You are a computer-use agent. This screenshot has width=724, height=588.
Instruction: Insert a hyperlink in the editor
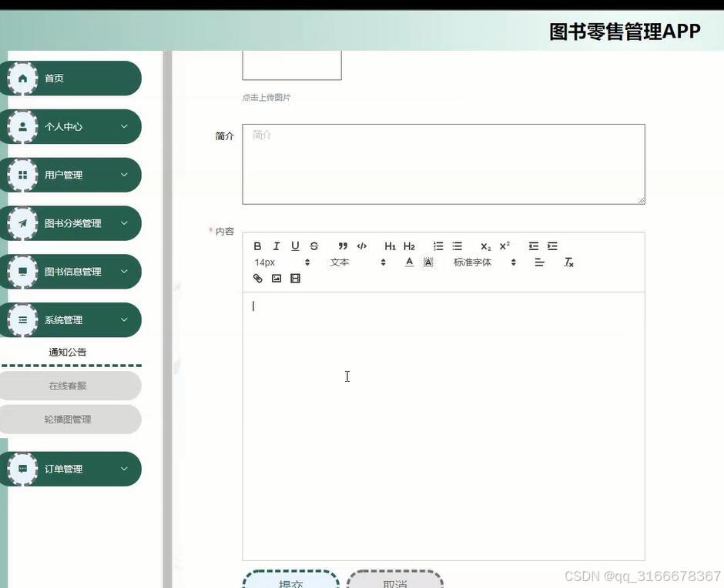point(258,279)
